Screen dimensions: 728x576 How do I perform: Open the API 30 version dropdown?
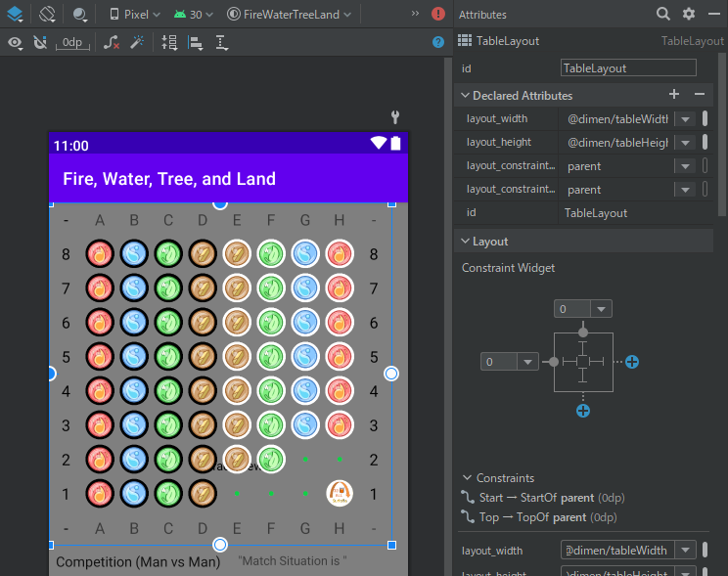pos(193,15)
